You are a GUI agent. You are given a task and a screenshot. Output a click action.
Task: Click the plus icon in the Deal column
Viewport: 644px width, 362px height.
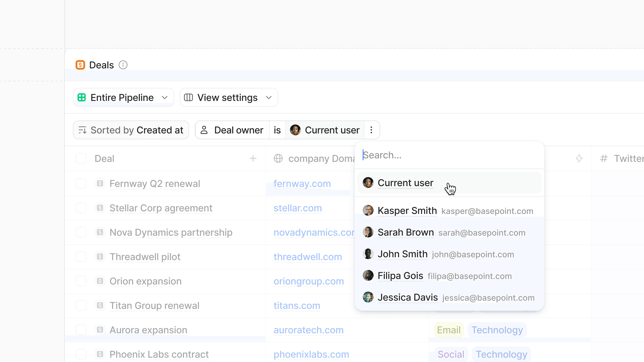point(253,158)
